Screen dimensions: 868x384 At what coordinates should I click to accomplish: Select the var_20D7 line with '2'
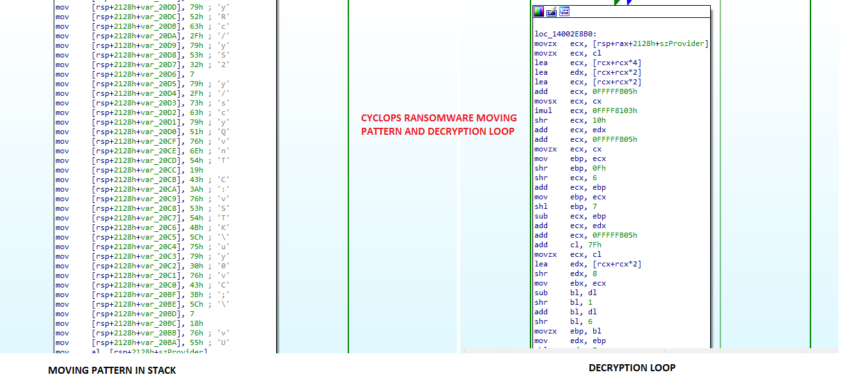coord(143,65)
